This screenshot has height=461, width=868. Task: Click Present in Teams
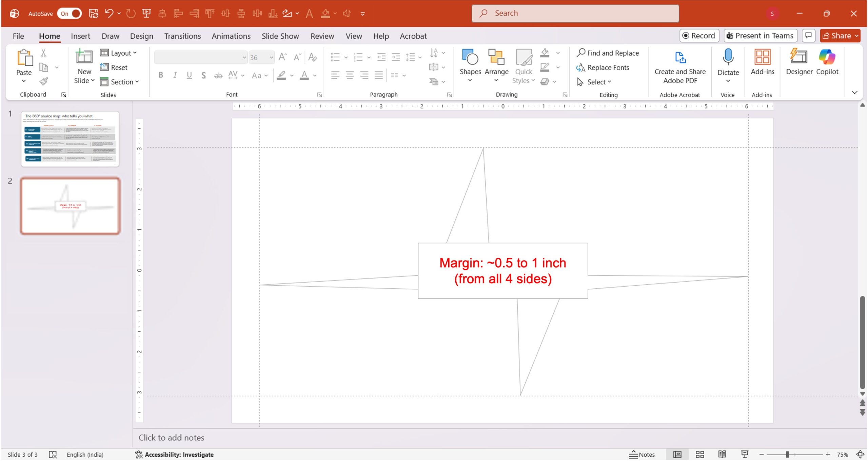760,35
